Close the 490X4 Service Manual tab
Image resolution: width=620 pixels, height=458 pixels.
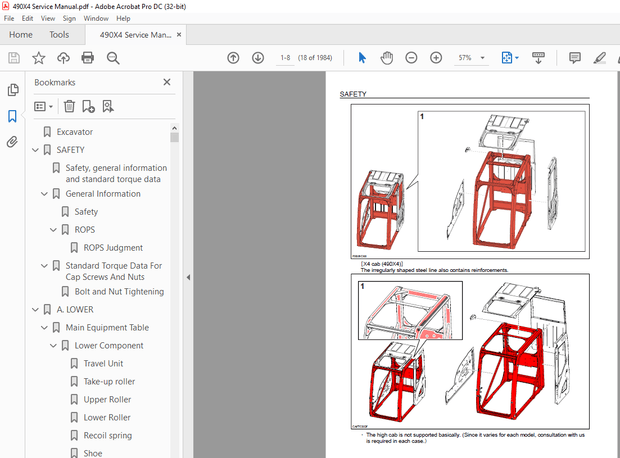179,34
